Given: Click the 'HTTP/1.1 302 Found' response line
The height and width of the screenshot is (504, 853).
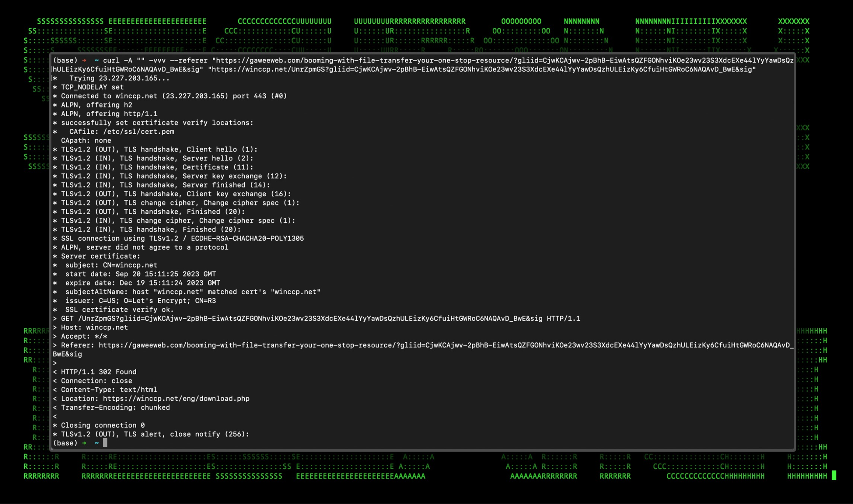Looking at the screenshot, I should pyautogui.click(x=98, y=372).
